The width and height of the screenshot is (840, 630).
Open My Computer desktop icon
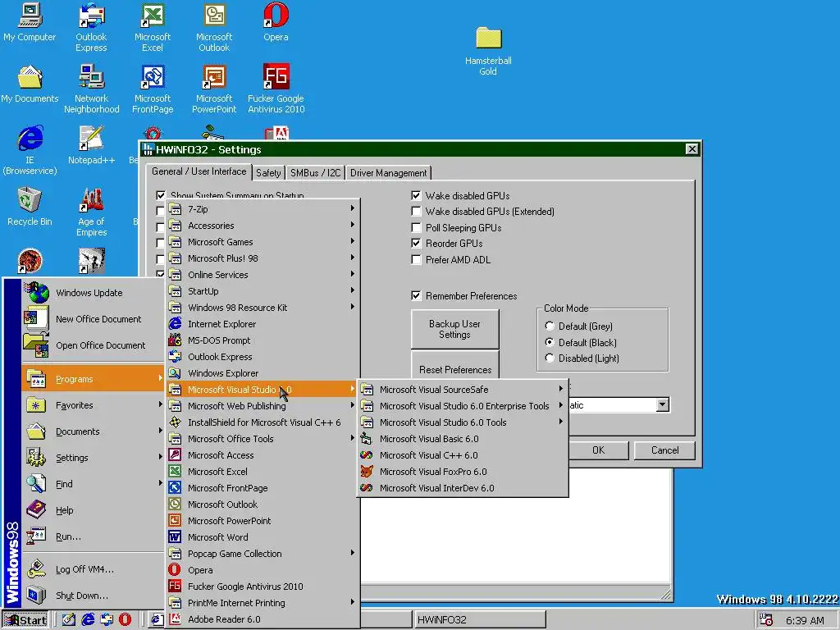(x=30, y=22)
